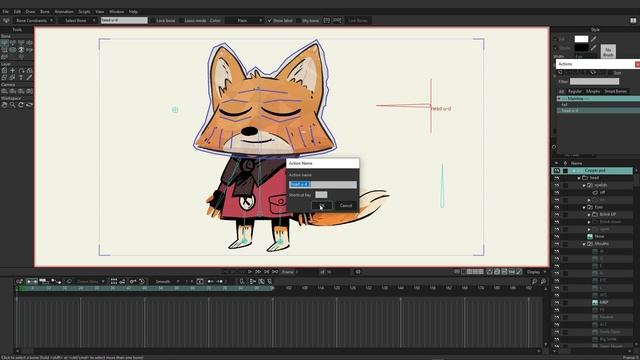
Task: Click the Stroke eyedropper icon in Style
Action: 594,48
